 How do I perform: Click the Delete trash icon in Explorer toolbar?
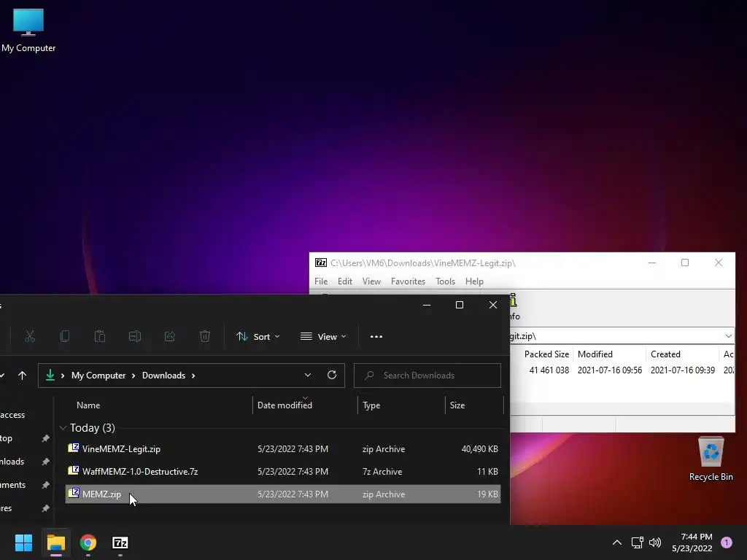pyautogui.click(x=205, y=337)
